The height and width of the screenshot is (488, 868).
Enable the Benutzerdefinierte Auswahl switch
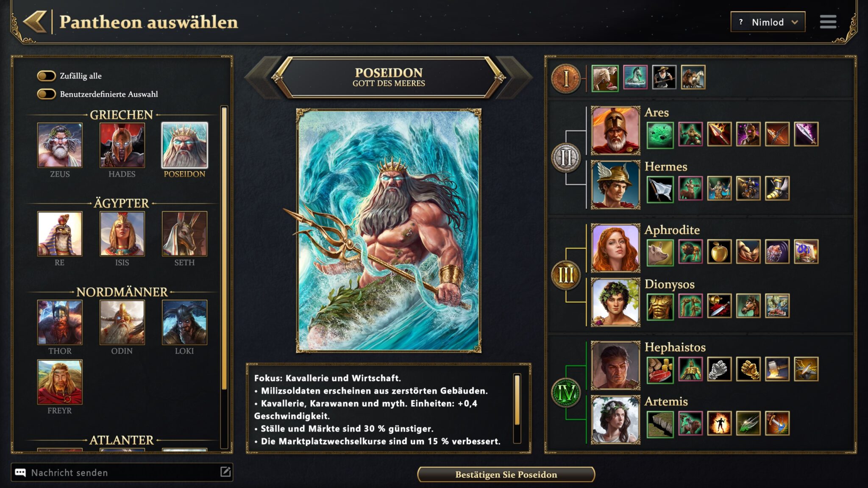click(47, 94)
